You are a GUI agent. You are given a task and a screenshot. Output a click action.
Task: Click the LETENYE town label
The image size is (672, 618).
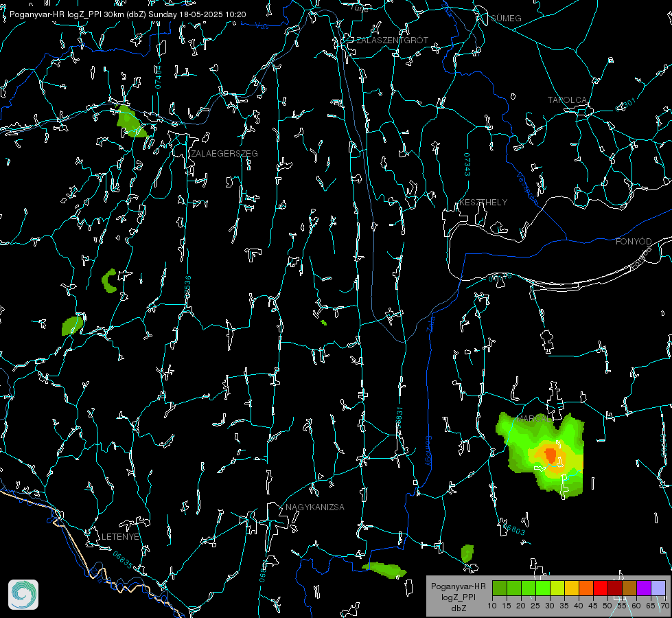tap(120, 536)
